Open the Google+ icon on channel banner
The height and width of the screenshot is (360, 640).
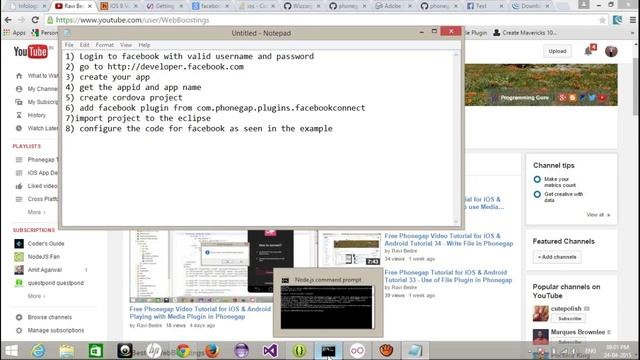562,98
